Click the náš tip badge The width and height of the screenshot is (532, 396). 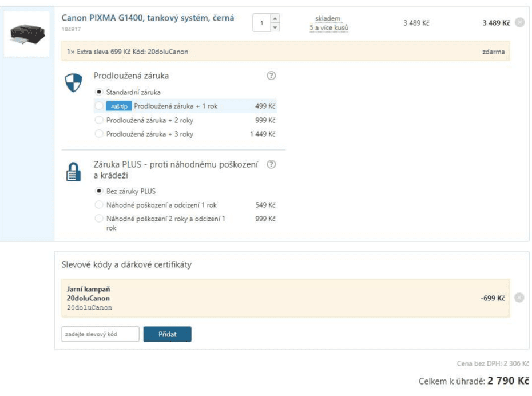119,106
